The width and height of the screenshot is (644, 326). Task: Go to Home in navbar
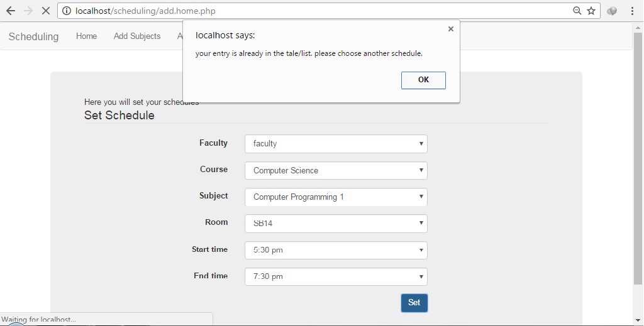tap(86, 36)
